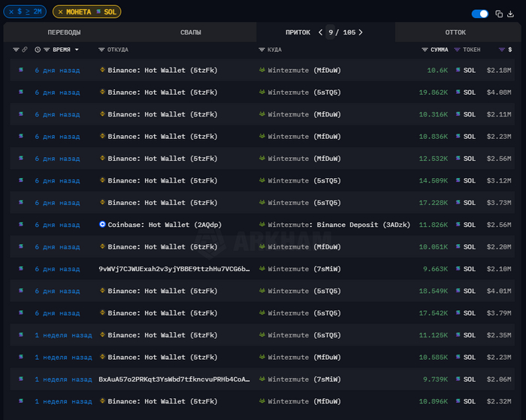Click the 14.509K amount value
The image size is (526, 420).
433,180
